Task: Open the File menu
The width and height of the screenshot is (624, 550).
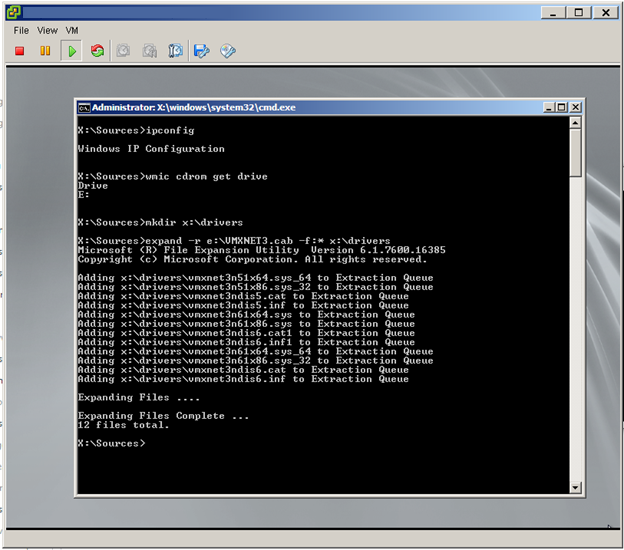Action: click(x=21, y=31)
